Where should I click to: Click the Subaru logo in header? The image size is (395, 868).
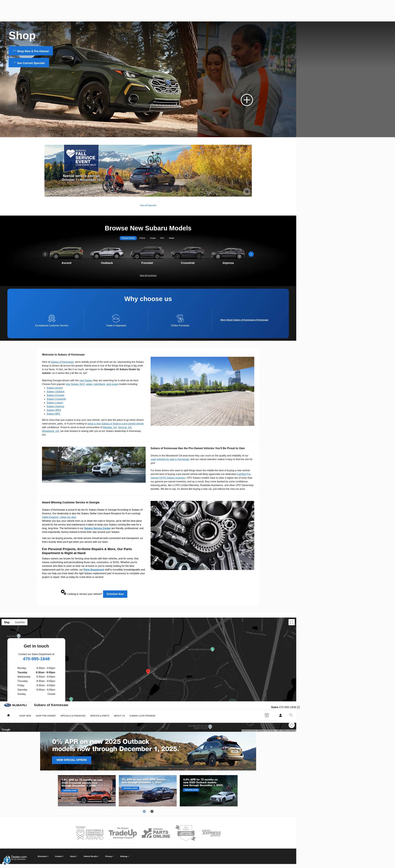15,705
